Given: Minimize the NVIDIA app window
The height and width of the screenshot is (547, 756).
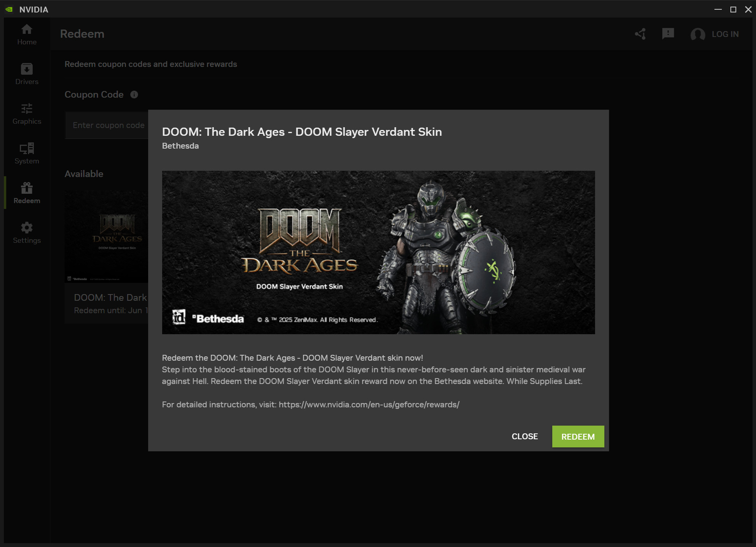Looking at the screenshot, I should pos(718,9).
